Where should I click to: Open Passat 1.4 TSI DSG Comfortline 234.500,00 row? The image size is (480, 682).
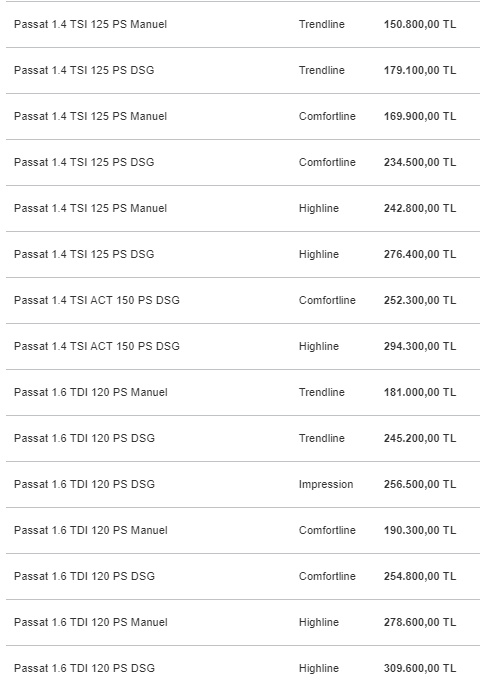coord(243,163)
